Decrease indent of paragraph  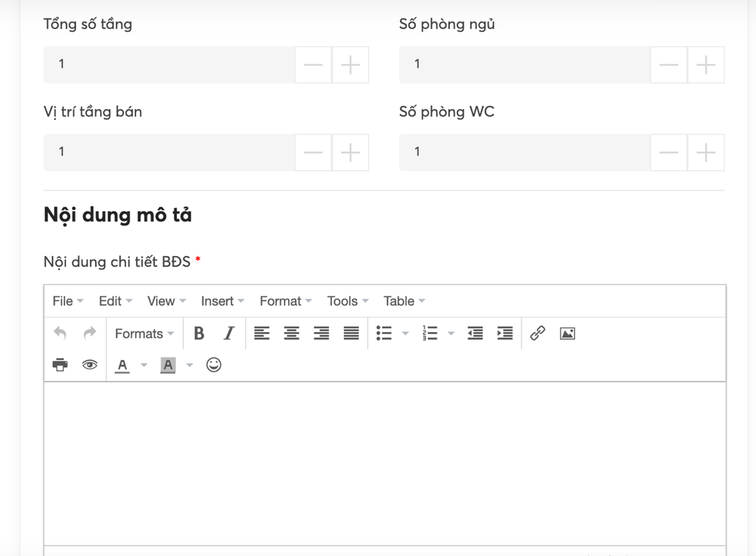(x=475, y=333)
